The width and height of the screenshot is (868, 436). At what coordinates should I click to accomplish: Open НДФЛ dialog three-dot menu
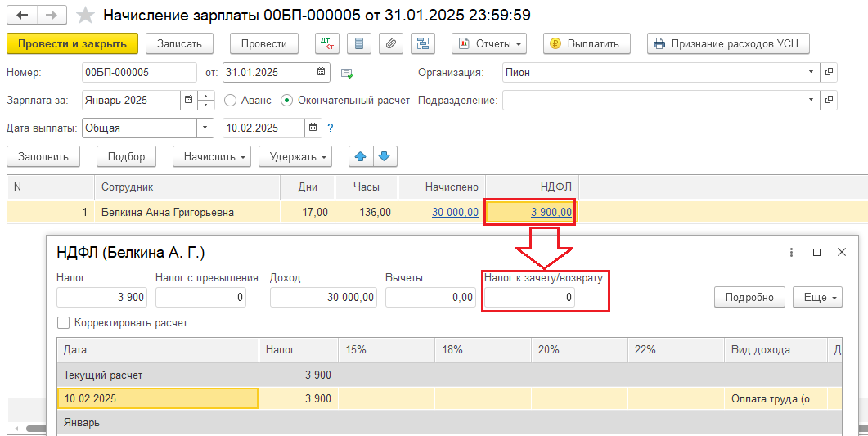click(792, 252)
